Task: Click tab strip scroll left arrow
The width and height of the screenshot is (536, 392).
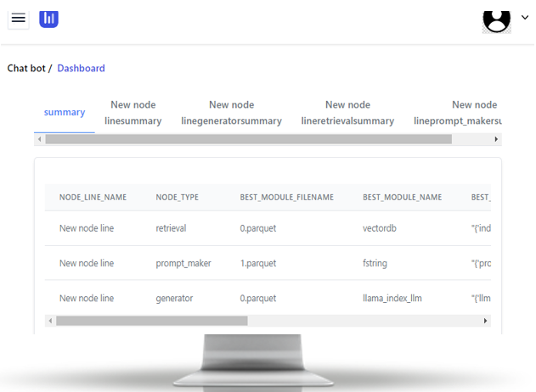Action: pyautogui.click(x=39, y=139)
